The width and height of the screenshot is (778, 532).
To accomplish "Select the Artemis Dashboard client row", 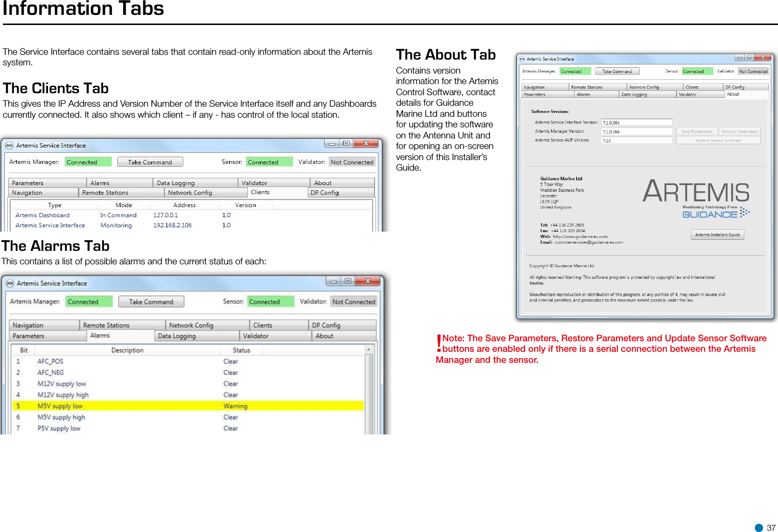I will coord(191,215).
